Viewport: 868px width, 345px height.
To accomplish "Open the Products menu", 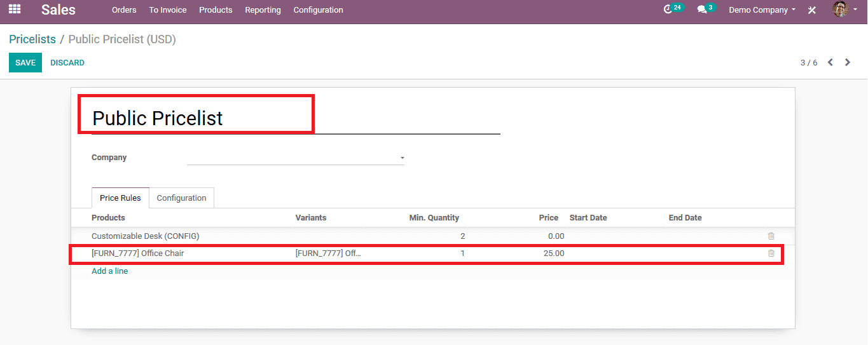I will tap(216, 10).
